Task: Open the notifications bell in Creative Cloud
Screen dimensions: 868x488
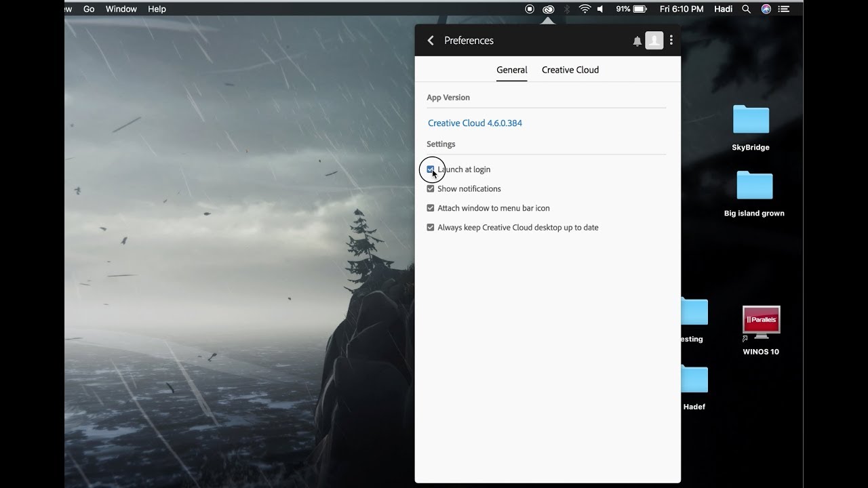Action: [637, 41]
